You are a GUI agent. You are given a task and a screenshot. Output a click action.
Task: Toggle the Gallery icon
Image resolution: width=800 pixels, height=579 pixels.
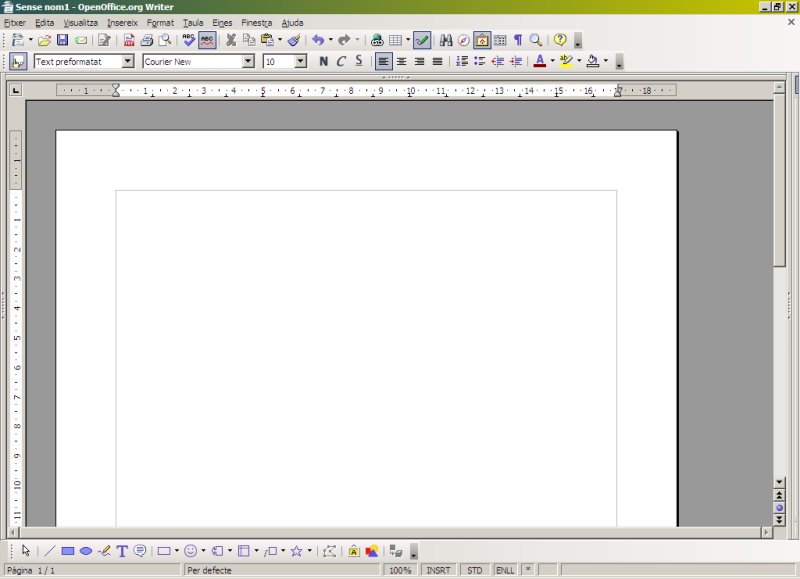[x=482, y=40]
